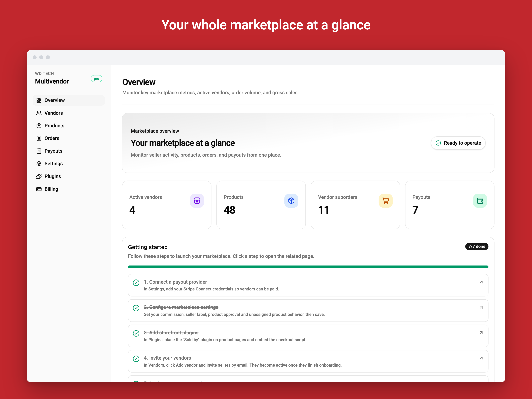532x399 pixels.
Task: Click the 7/7 done badge
Action: pyautogui.click(x=477, y=247)
